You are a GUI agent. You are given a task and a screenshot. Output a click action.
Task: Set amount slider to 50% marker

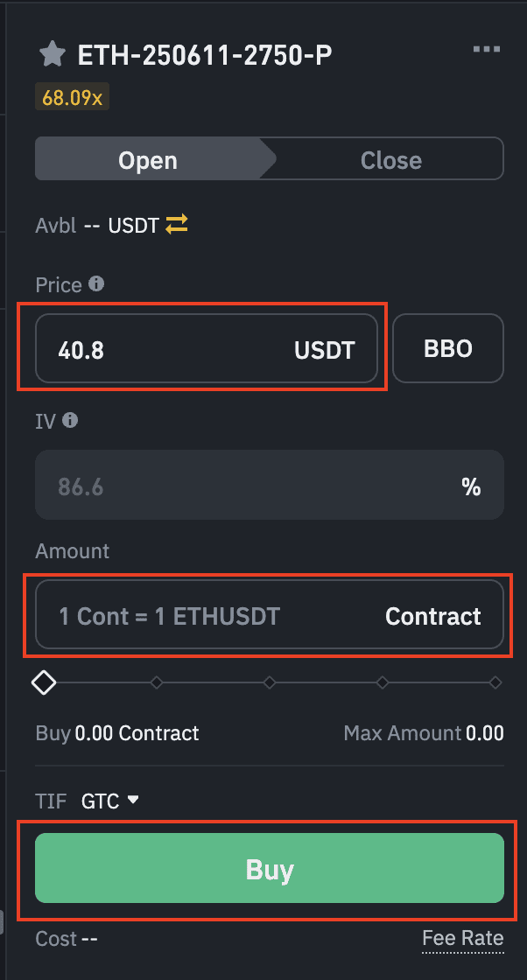click(270, 682)
